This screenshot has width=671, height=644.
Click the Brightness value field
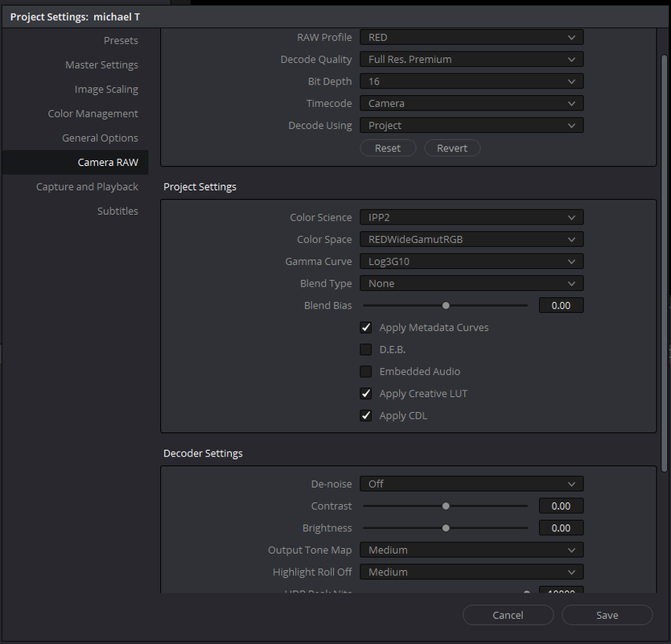coord(561,528)
